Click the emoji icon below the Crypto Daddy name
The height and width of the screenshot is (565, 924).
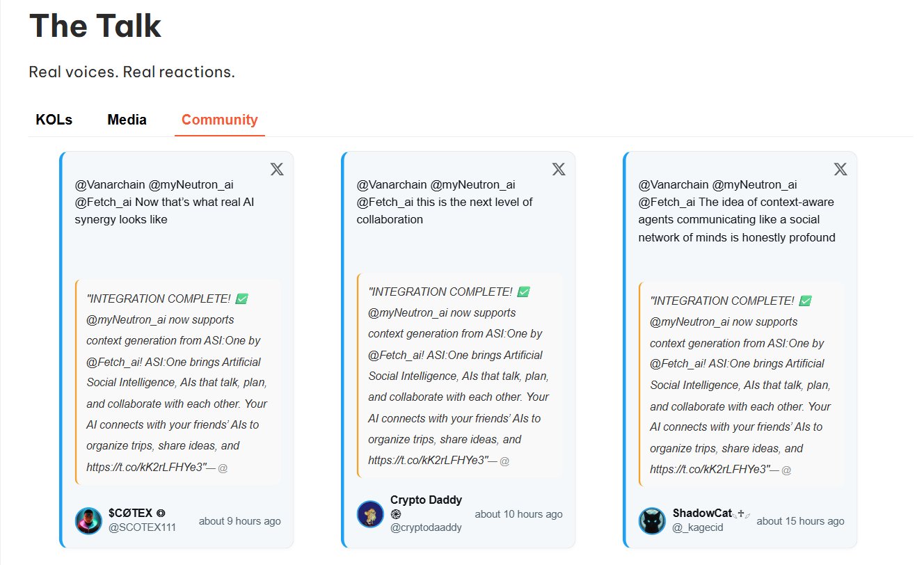point(395,514)
